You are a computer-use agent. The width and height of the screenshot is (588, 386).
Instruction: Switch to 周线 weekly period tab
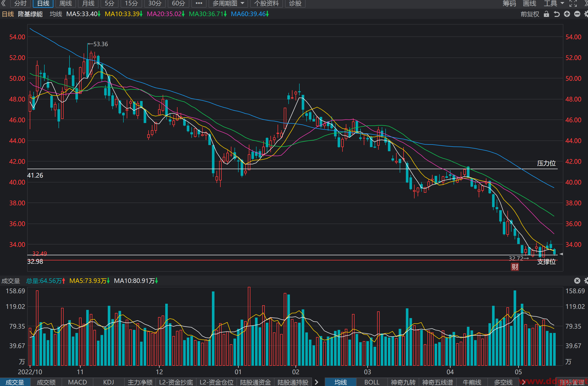pyautogui.click(x=66, y=3)
